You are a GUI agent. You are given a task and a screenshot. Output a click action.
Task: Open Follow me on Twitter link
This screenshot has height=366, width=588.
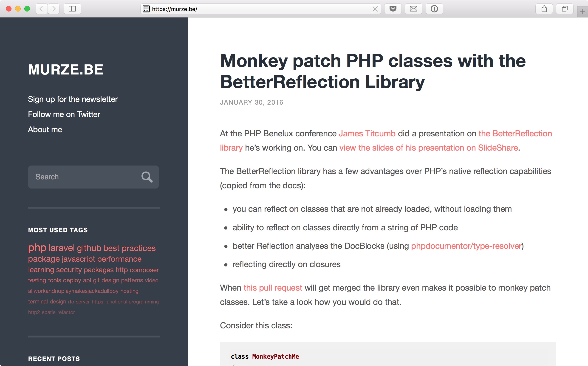pyautogui.click(x=64, y=114)
